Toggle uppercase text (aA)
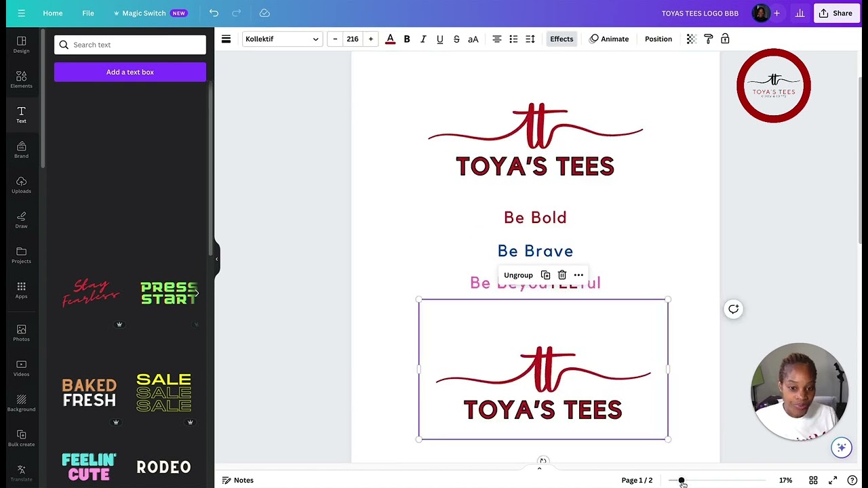The image size is (868, 488). (473, 39)
